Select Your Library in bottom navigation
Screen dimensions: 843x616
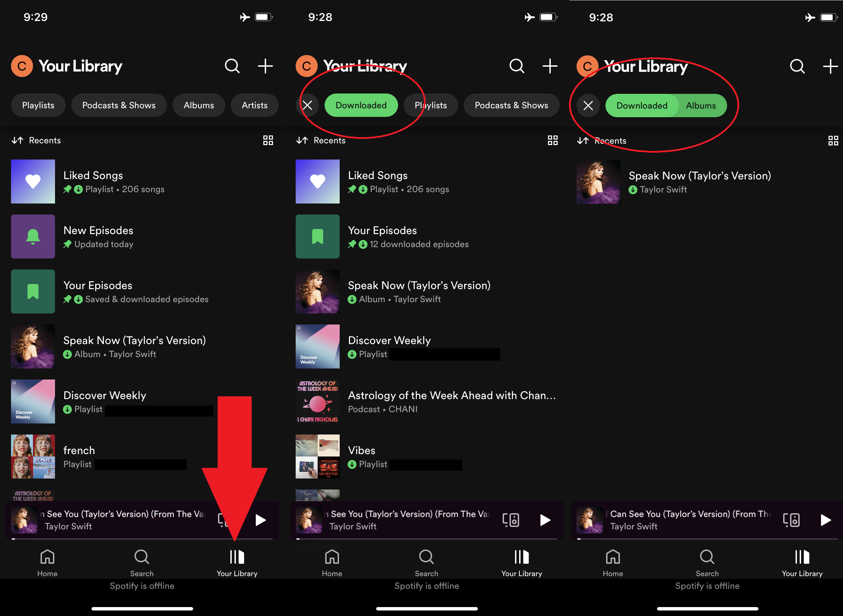237,563
